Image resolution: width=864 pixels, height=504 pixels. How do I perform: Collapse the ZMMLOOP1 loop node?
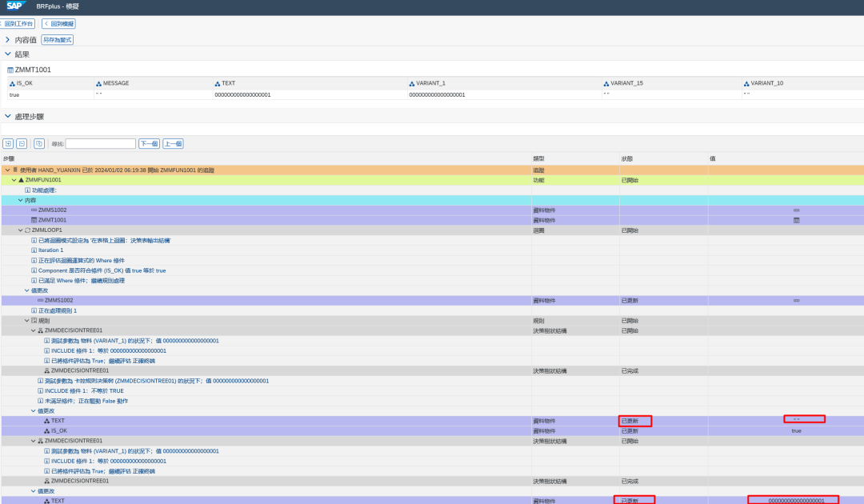[20, 230]
